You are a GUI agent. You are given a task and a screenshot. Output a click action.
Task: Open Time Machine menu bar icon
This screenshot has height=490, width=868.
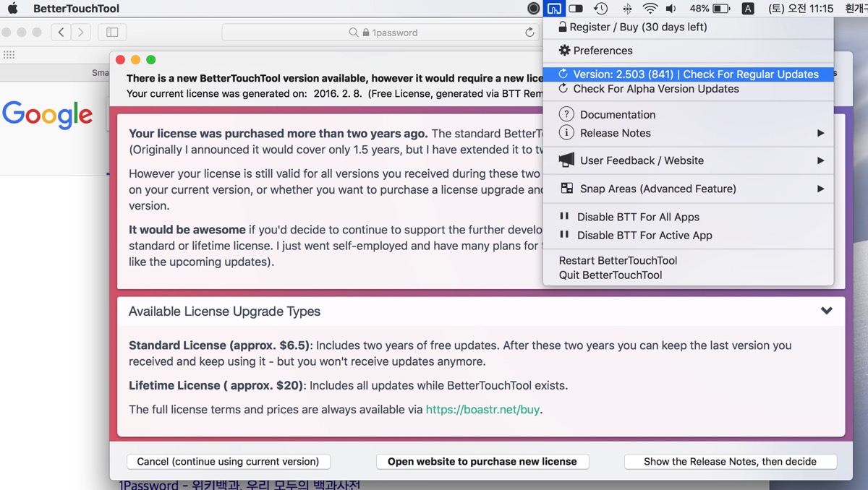pyautogui.click(x=601, y=9)
